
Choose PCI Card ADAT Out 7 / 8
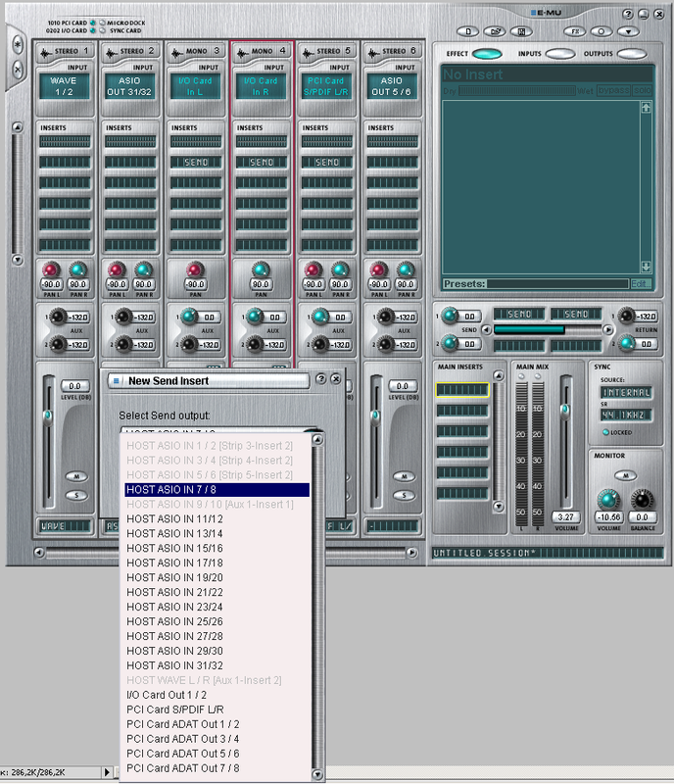(x=217, y=768)
